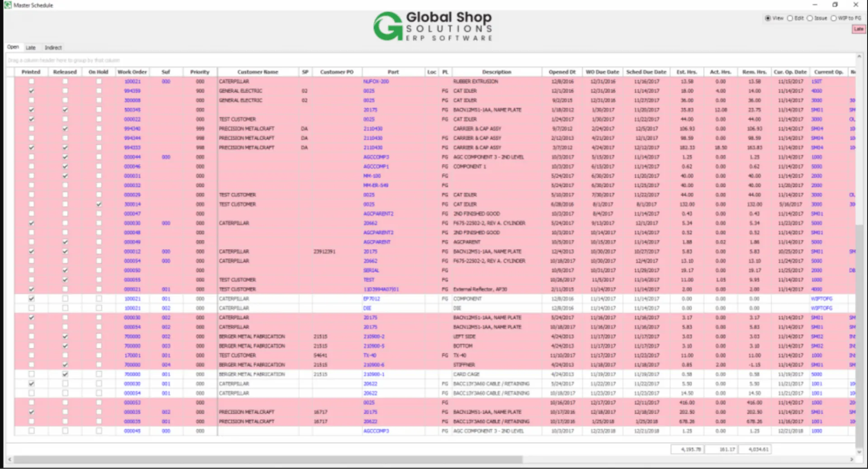868x469 pixels.
Task: Click the pink Late legend button
Action: [859, 29]
